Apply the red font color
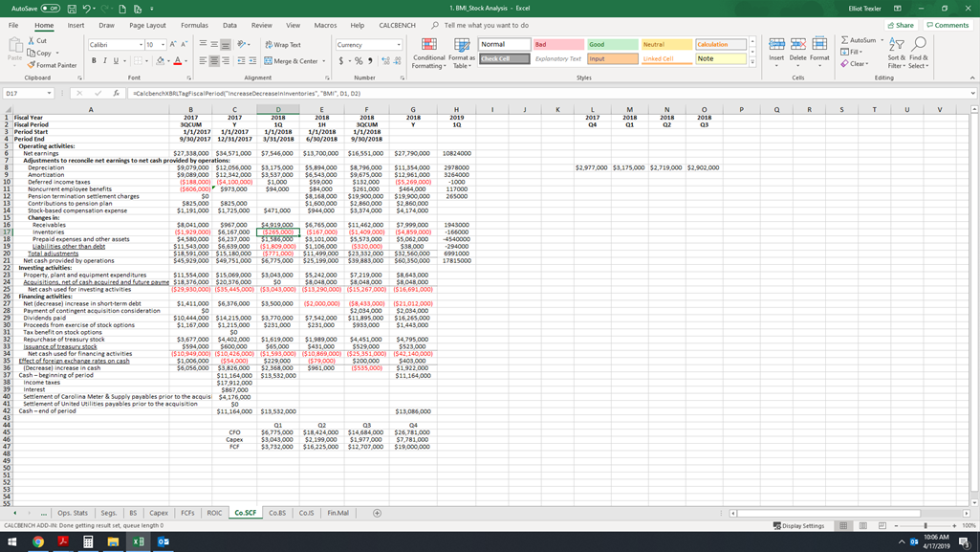Image resolution: width=980 pixels, height=552 pixels. 178,60
